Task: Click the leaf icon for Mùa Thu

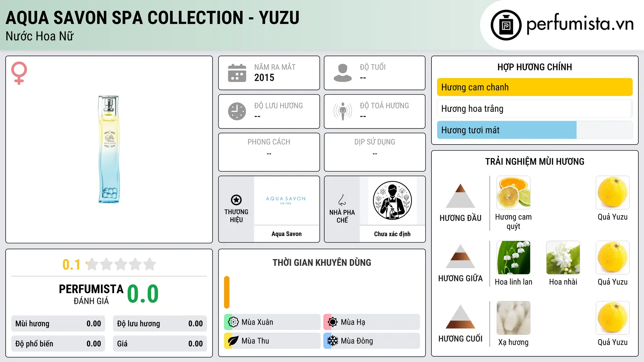Action: coord(233,341)
